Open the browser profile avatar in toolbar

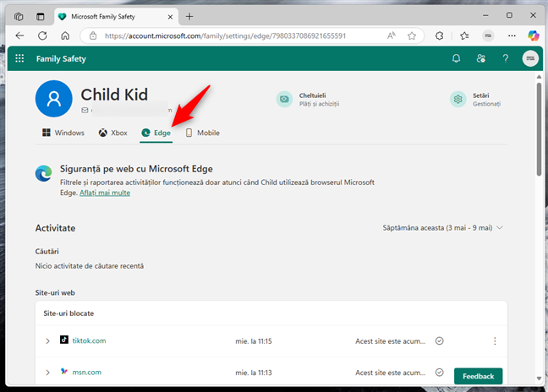[x=488, y=35]
